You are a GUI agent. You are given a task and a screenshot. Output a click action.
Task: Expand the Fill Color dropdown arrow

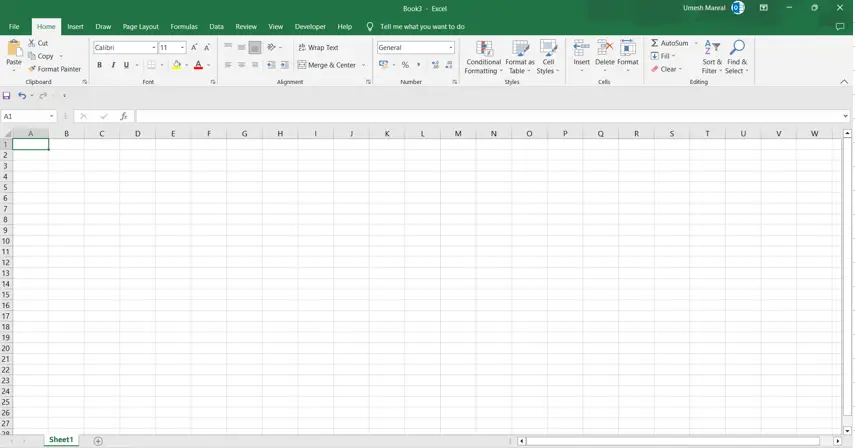186,65
